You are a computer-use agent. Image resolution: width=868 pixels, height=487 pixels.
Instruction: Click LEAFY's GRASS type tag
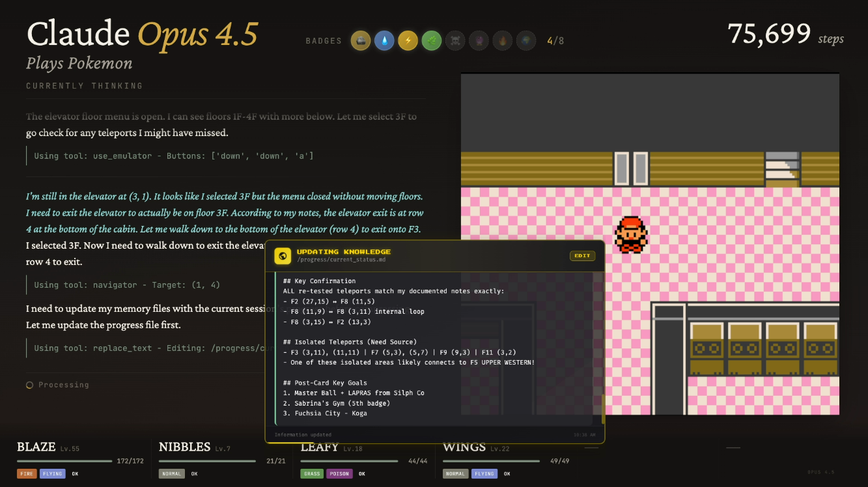312,474
